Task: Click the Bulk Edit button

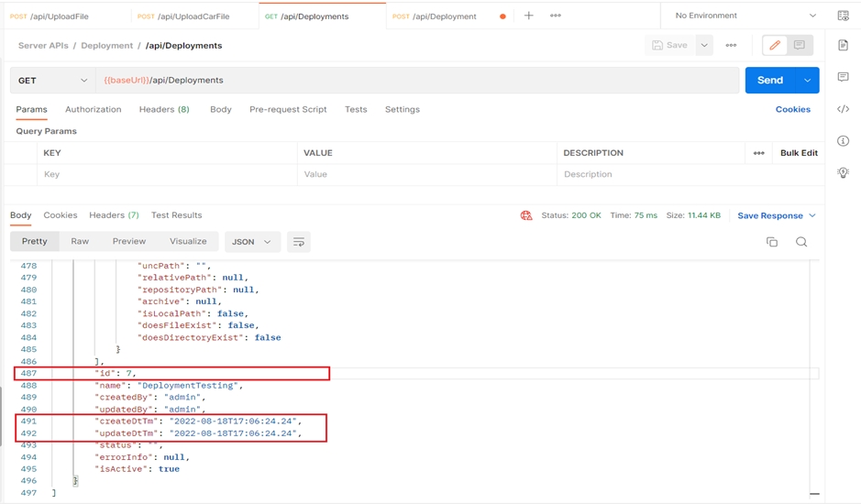Action: tap(799, 153)
